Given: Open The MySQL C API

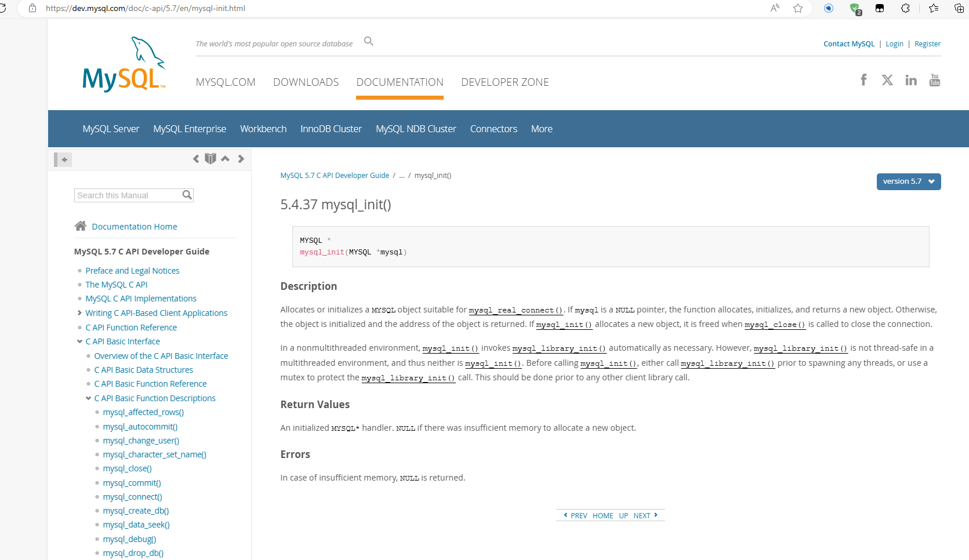Looking at the screenshot, I should pyautogui.click(x=117, y=285).
